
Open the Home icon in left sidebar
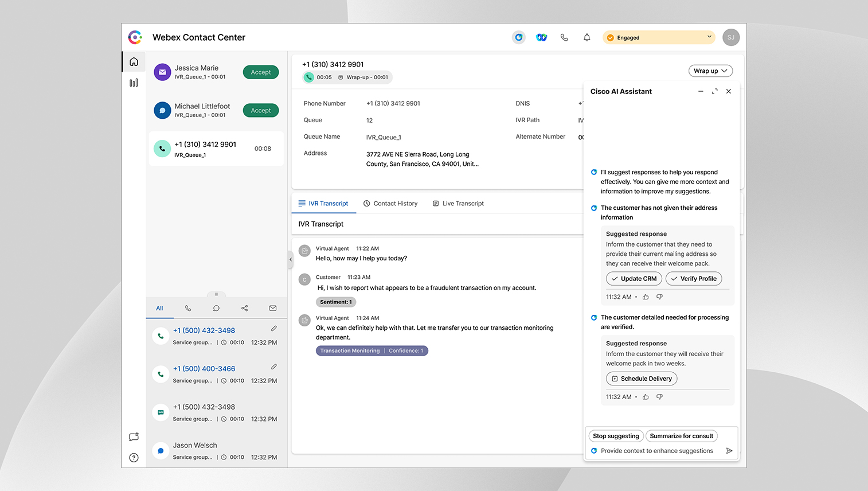coord(134,61)
